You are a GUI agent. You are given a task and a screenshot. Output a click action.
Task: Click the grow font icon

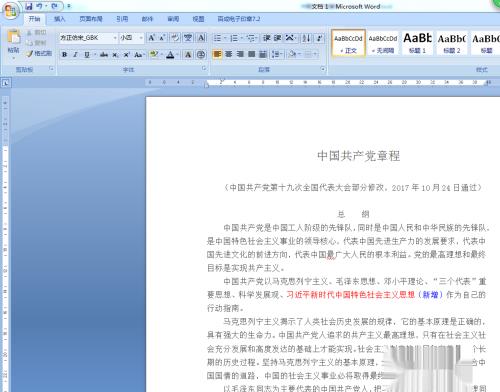tap(151, 38)
